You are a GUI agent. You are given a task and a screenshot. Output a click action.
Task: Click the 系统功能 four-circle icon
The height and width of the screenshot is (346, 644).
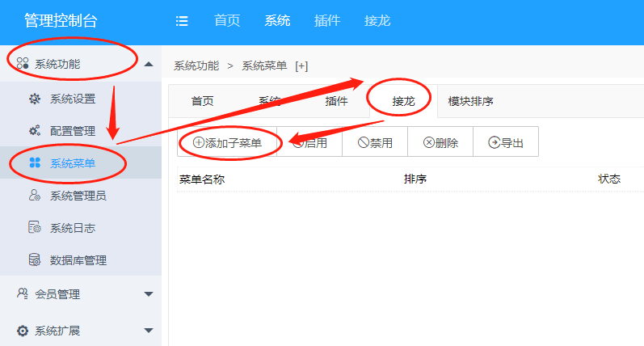23,63
